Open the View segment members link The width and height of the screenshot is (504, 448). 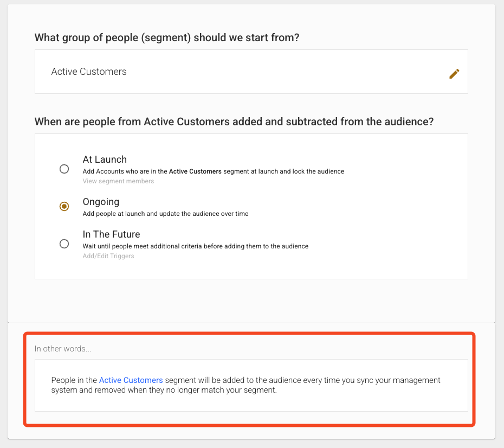point(118,181)
